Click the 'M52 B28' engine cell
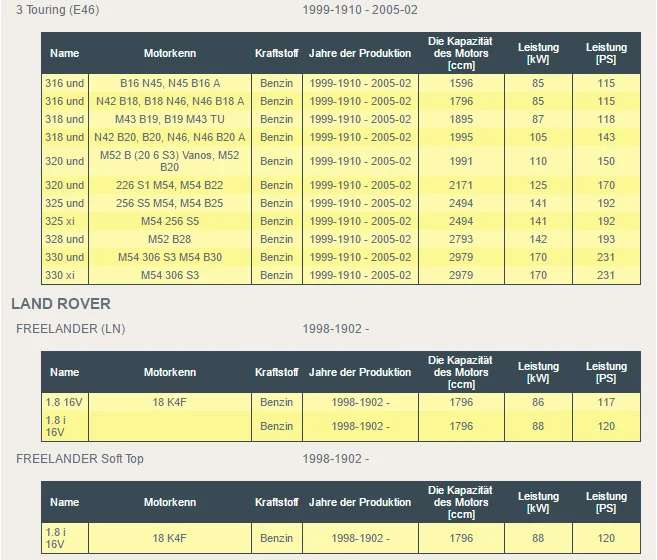657x560 pixels. (170, 239)
